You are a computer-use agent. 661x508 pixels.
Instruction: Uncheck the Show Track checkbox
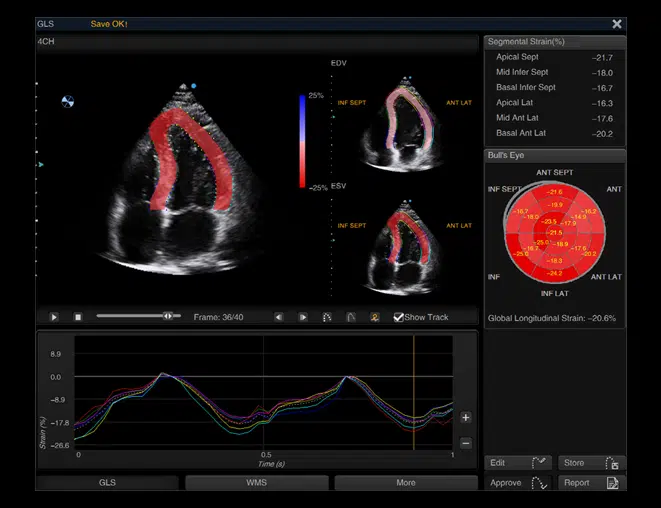pyautogui.click(x=399, y=317)
